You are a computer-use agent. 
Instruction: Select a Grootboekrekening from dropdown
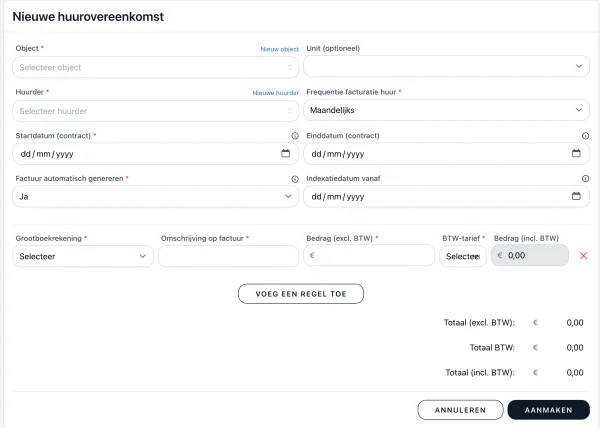point(84,256)
